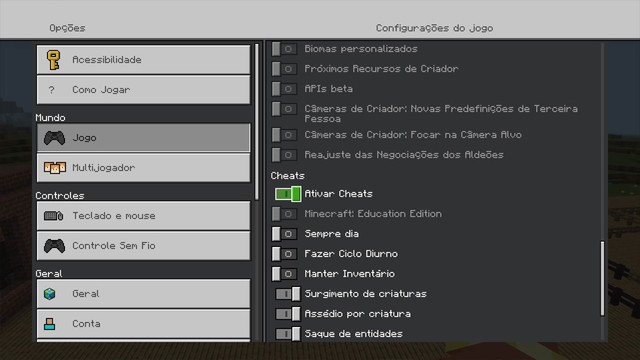Toggle Sempre dia on

pos(284,234)
